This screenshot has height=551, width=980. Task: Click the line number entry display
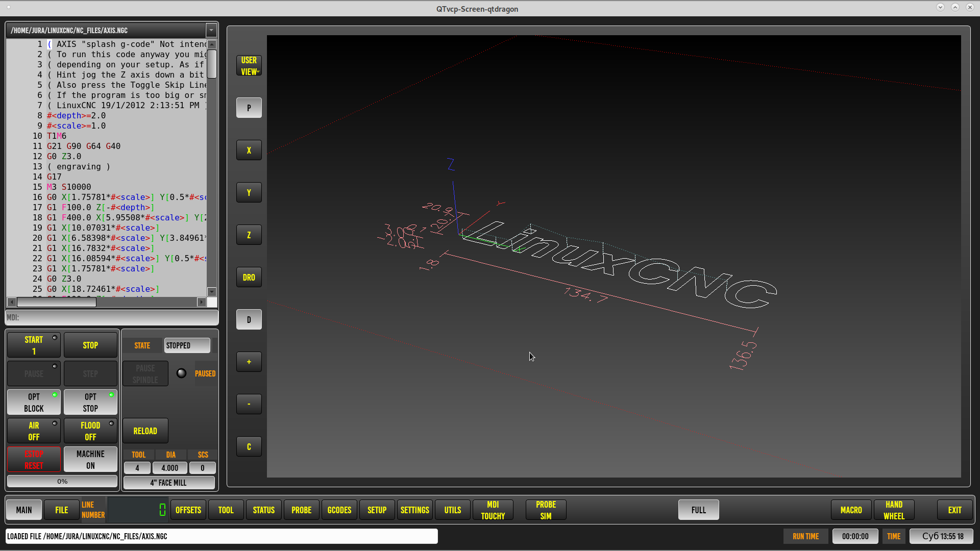(x=137, y=510)
